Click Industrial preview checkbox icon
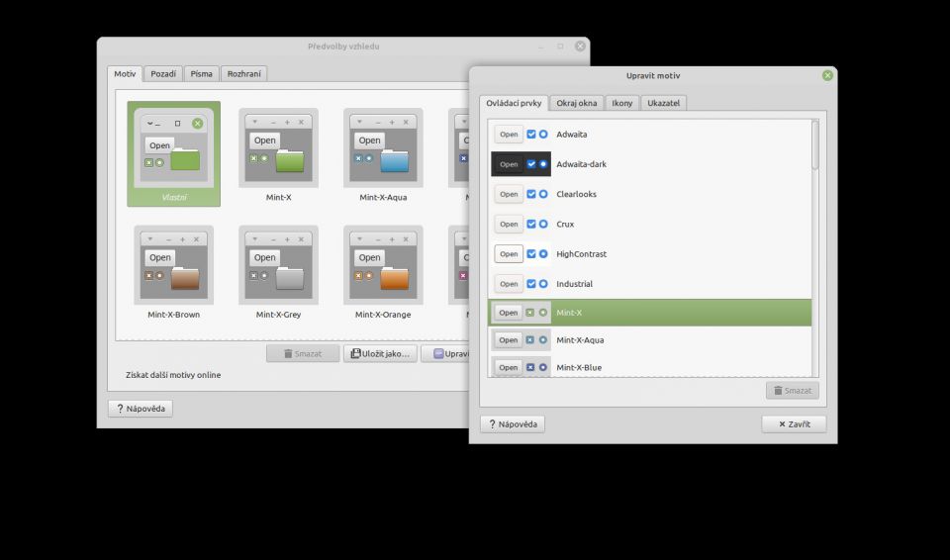This screenshot has width=950, height=560. point(531,284)
